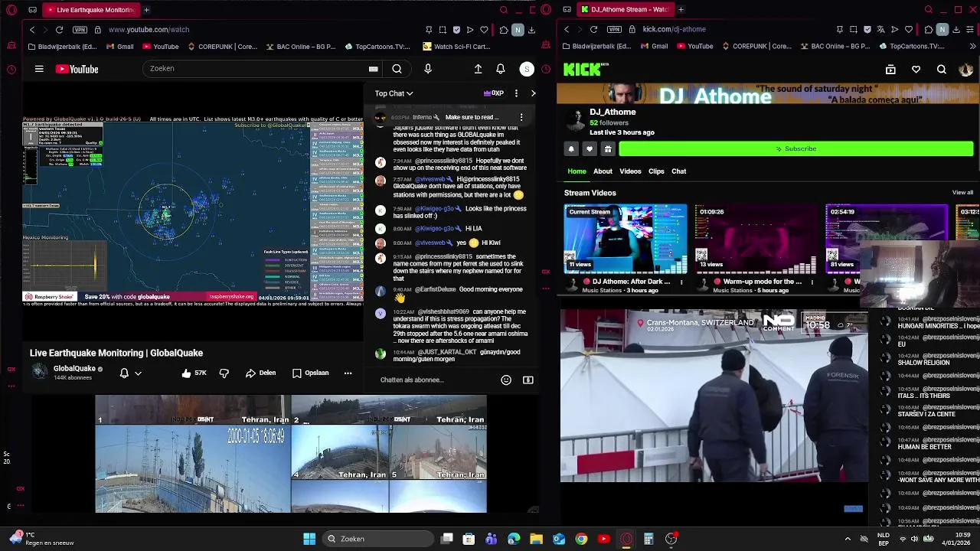Click the View all stream videos link
This screenshot has height=551, width=980.
[962, 193]
